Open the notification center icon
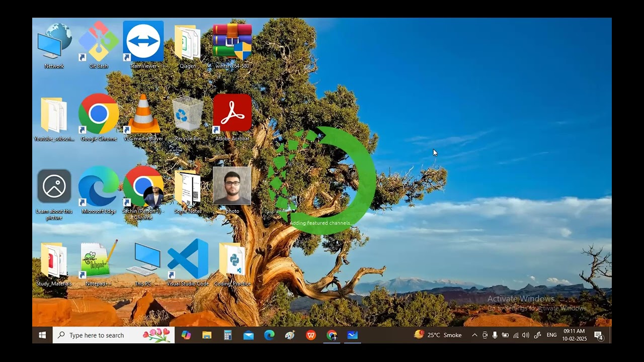 [599, 335]
